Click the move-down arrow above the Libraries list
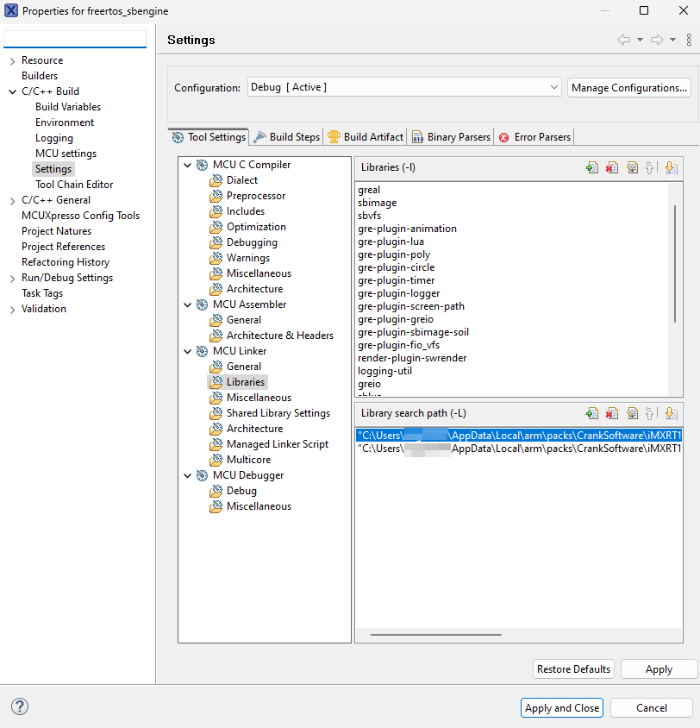The width and height of the screenshot is (700, 728). tap(671, 166)
